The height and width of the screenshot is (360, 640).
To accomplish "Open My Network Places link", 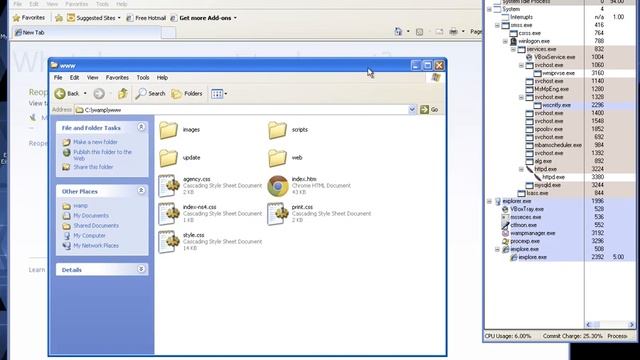I will [96, 246].
